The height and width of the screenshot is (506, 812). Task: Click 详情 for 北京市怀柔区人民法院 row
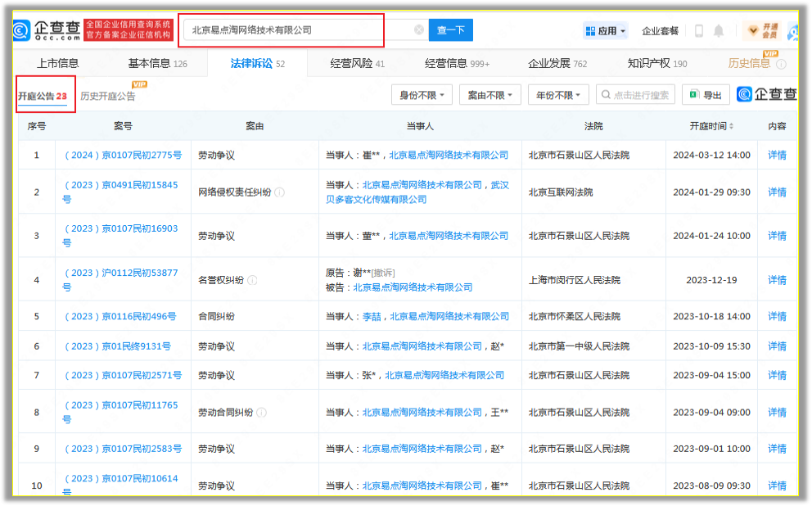click(x=777, y=316)
